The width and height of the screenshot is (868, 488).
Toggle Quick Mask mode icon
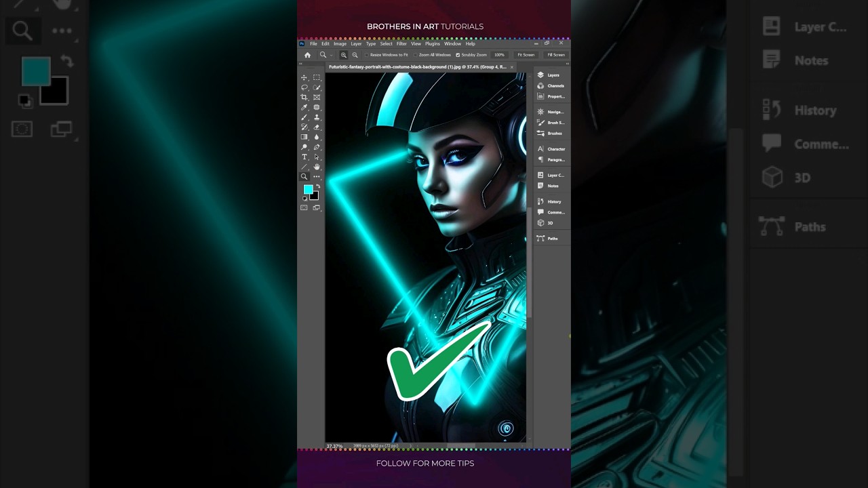pos(304,207)
